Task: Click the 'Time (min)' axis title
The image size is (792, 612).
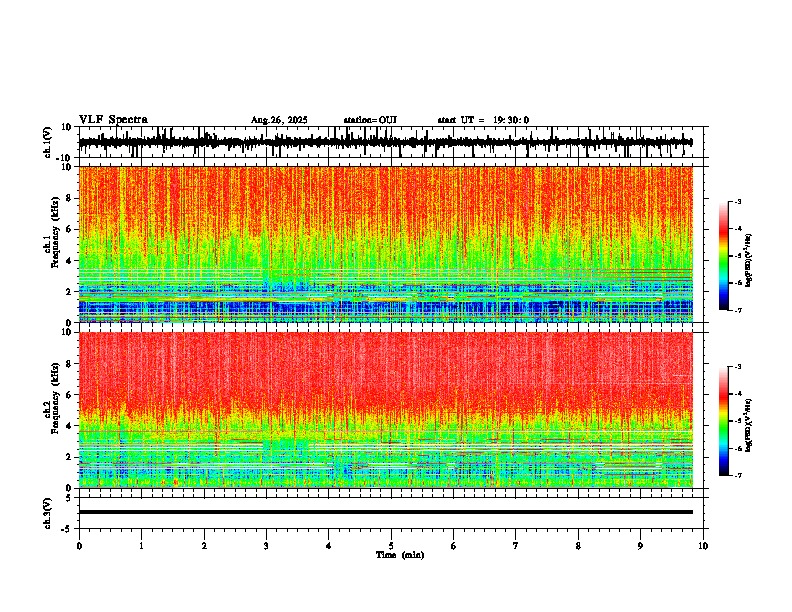Action: (x=400, y=555)
